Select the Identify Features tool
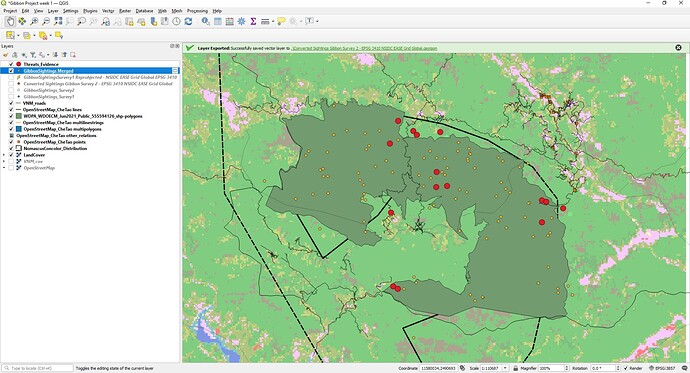 click(206, 21)
